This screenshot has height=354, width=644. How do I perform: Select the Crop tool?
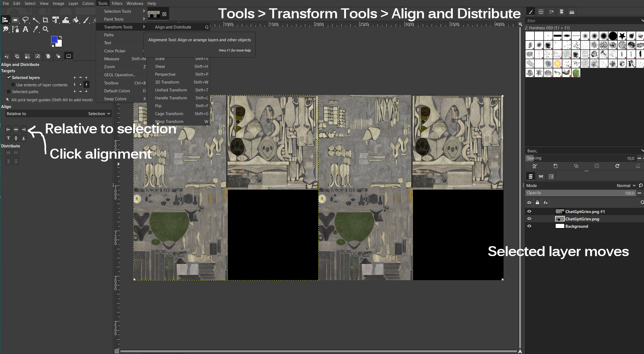click(45, 20)
